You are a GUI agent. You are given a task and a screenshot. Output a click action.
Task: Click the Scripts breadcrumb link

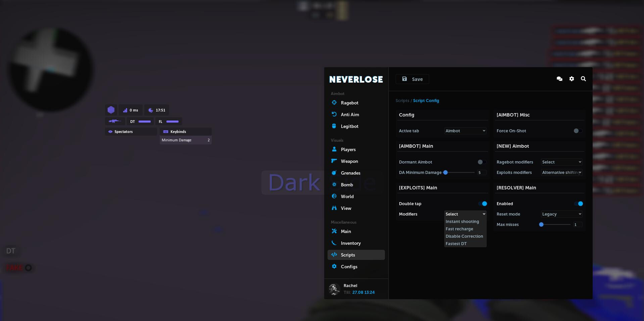[402, 100]
